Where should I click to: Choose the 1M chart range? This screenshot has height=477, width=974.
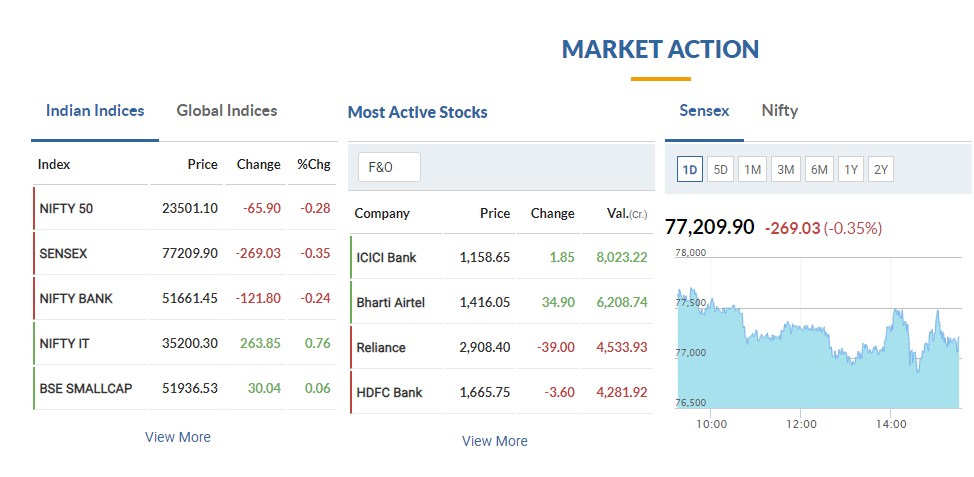point(752,170)
